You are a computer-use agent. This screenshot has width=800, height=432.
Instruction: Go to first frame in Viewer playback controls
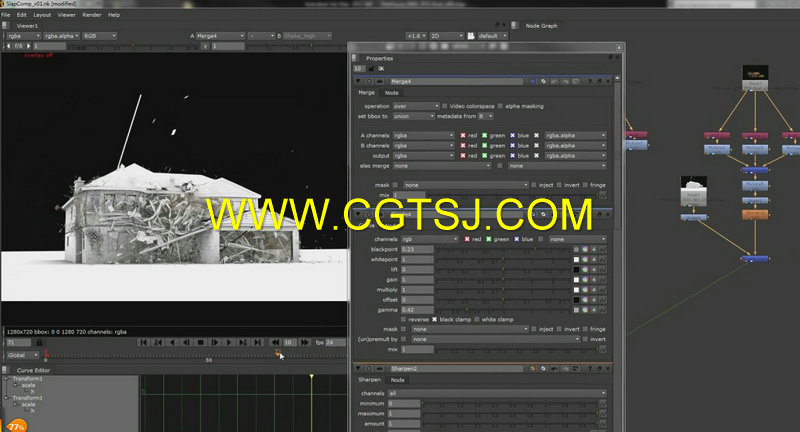click(144, 342)
